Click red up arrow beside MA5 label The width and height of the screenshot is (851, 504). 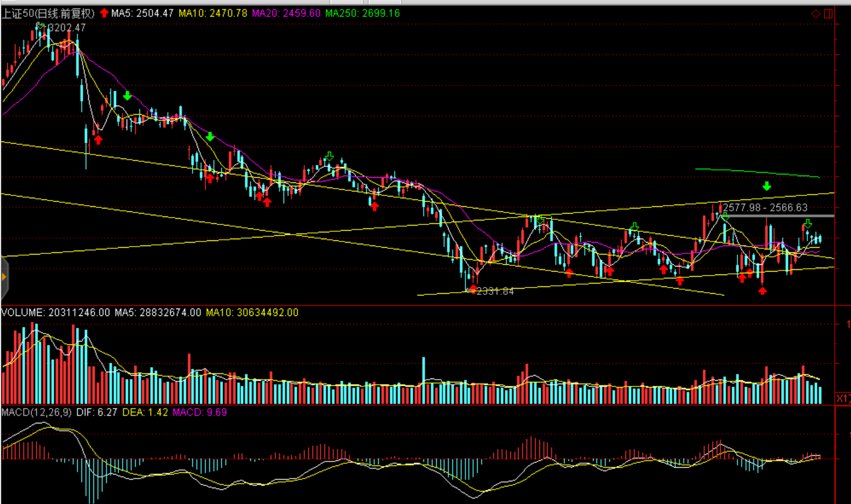point(104,13)
